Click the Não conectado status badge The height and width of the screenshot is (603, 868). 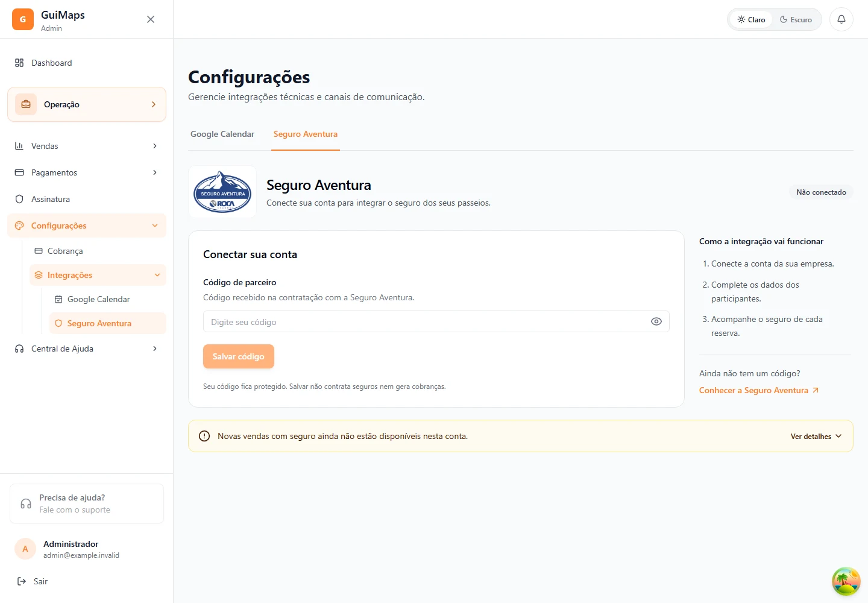click(x=821, y=192)
